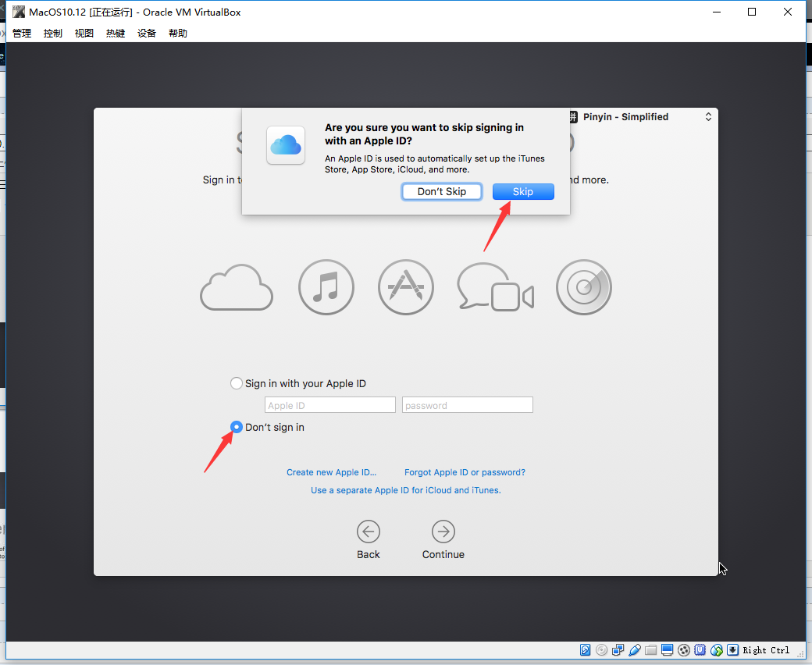
Task: Select the Sign in with your Apple ID radio button
Action: [236, 383]
